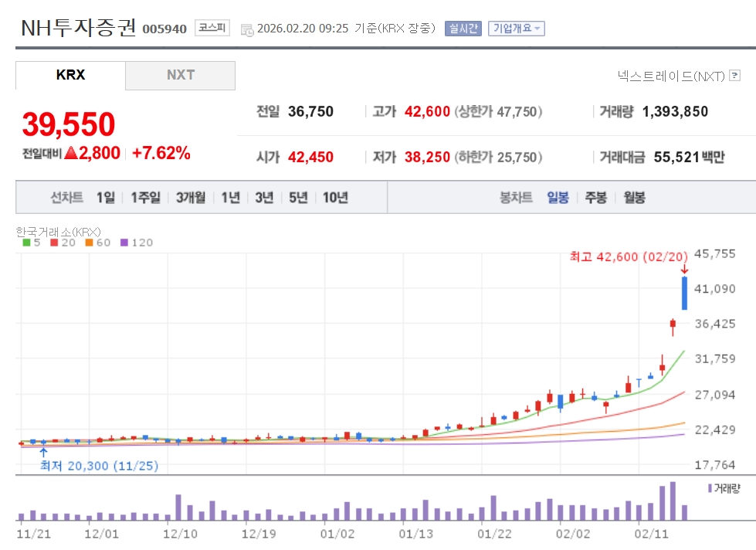756x550 pixels.
Task: Switch to the NXT tab
Action: (x=181, y=75)
